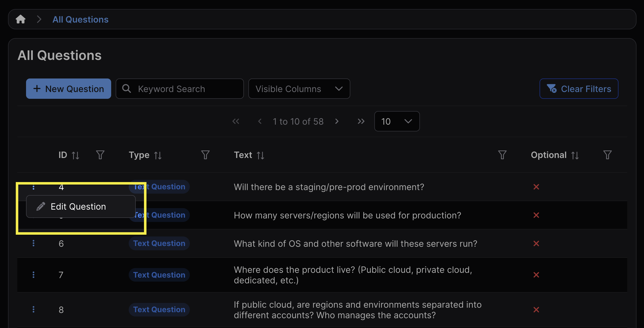Go to next page of results

click(337, 122)
